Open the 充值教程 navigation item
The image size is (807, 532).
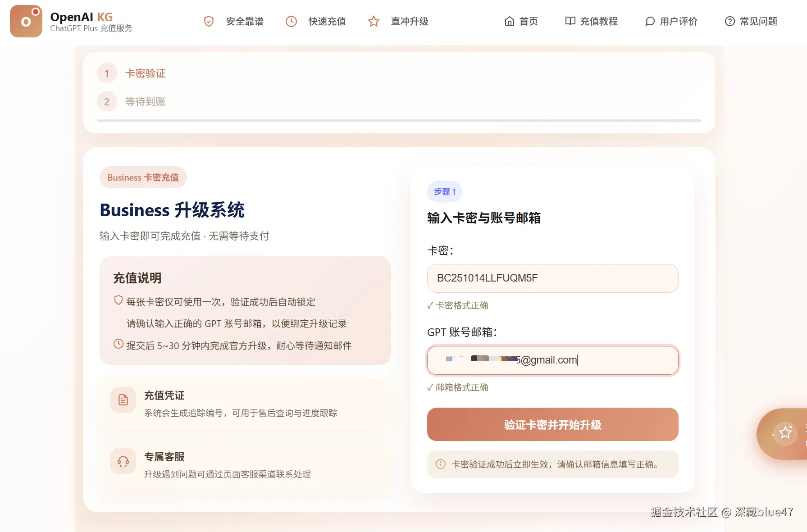click(x=591, y=21)
